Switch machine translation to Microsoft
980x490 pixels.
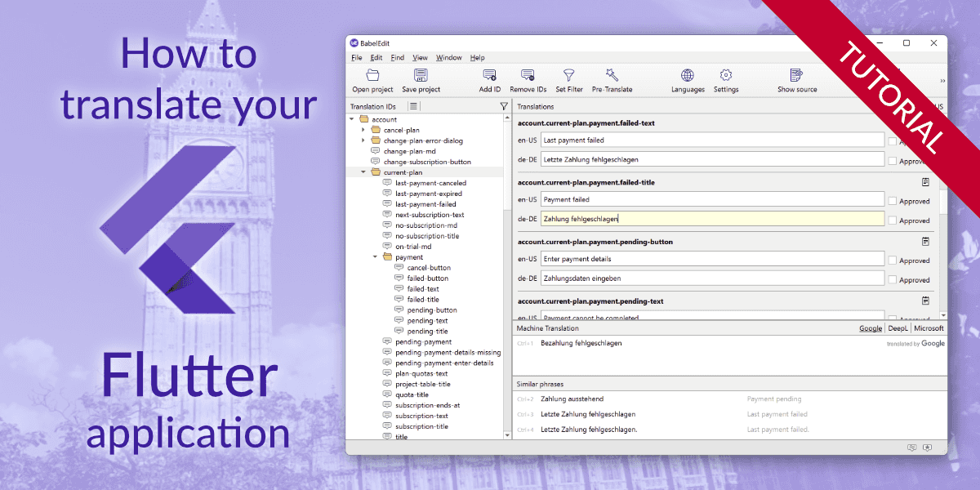pos(929,328)
